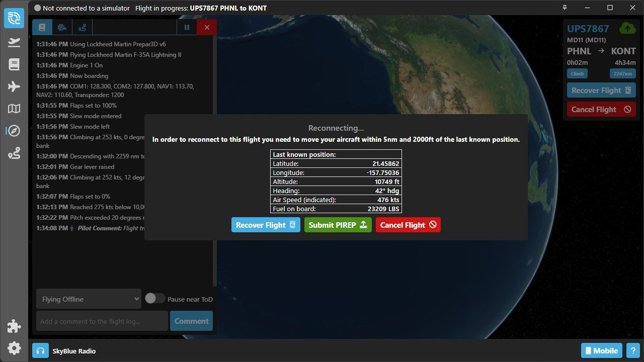Open the airplane fleet sidebar icon
The image size is (644, 362).
[14, 86]
